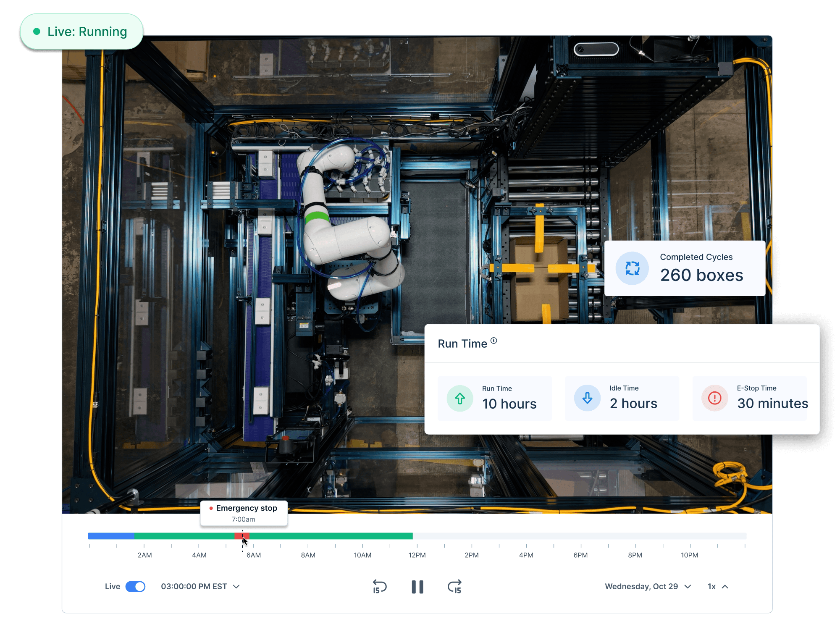Click the Run Time info icon
The image size is (840, 627).
[494, 341]
